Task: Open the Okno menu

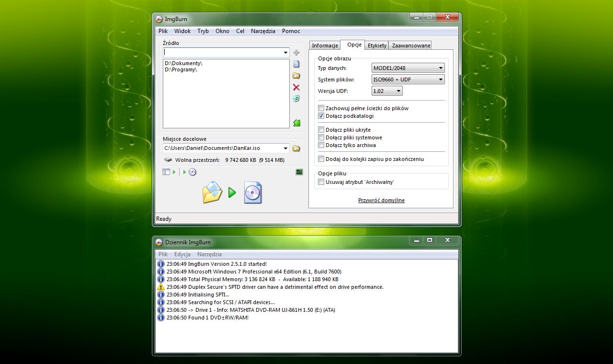Action: pos(222,31)
